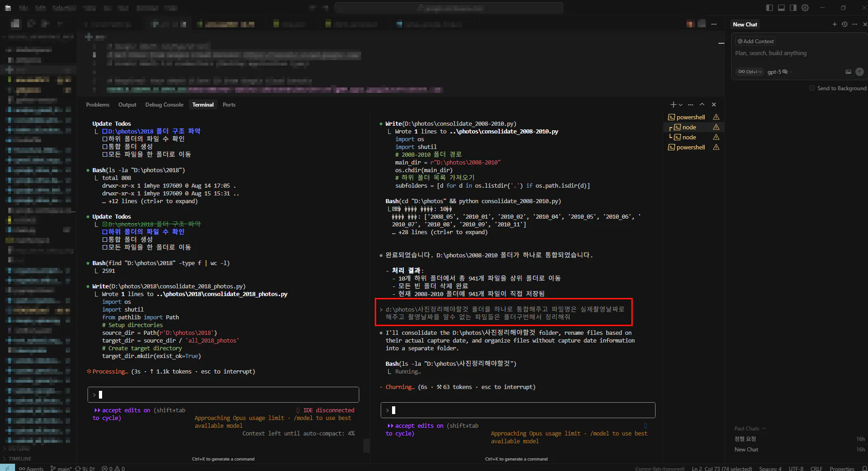Toggle the primary sidebar layout icon

coord(770,8)
